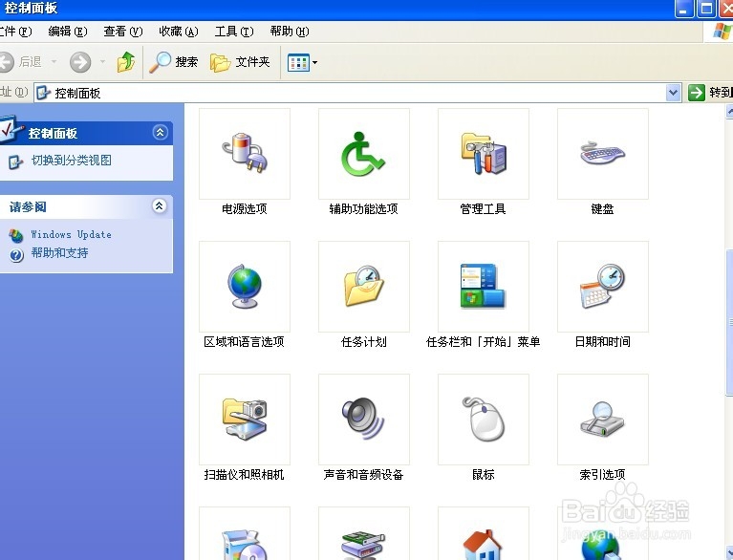Open the 扫描仪和照相机 icon
The width and height of the screenshot is (733, 560).
tap(245, 420)
